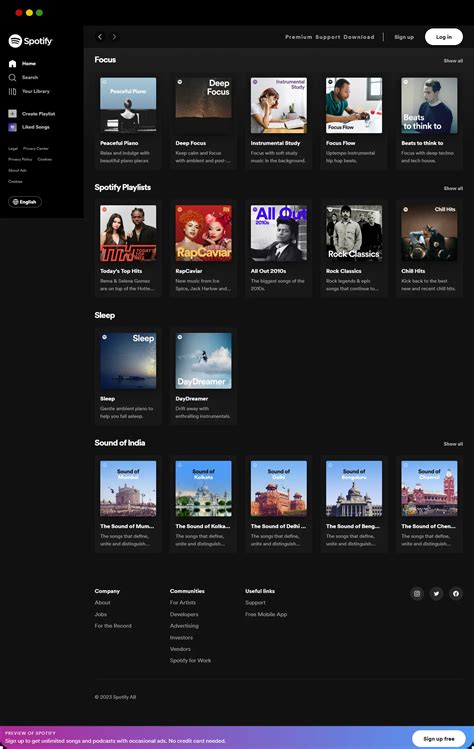Click the green maximize window dot

click(x=39, y=12)
